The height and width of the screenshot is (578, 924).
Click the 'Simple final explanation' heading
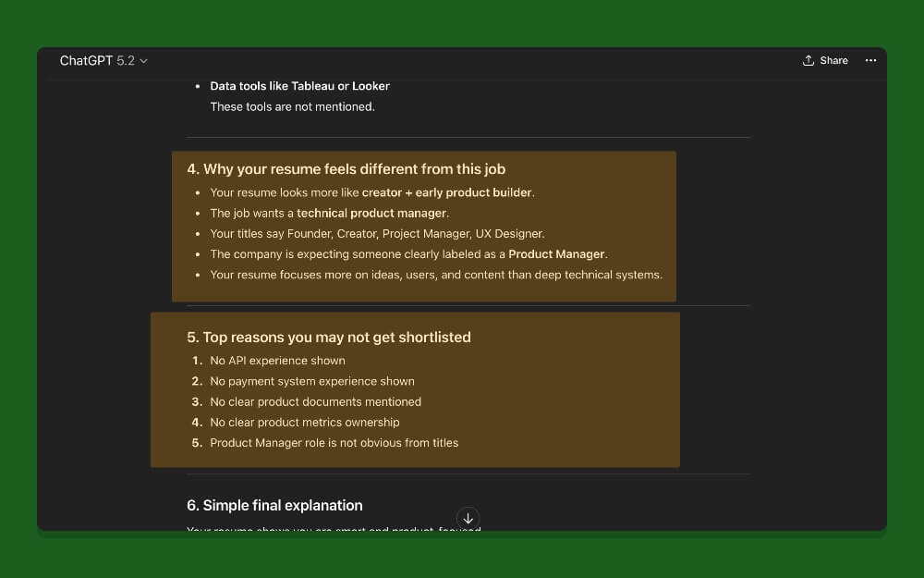pyautogui.click(x=274, y=505)
